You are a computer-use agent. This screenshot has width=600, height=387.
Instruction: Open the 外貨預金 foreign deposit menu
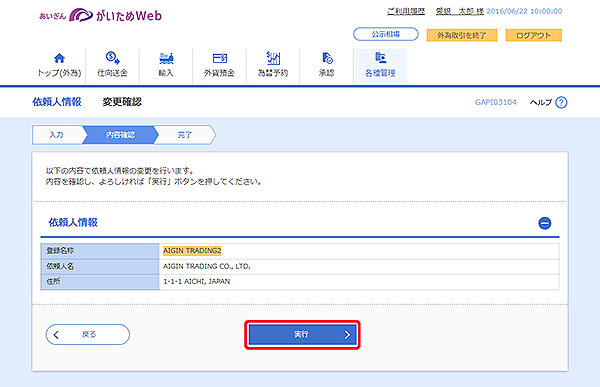(220, 65)
